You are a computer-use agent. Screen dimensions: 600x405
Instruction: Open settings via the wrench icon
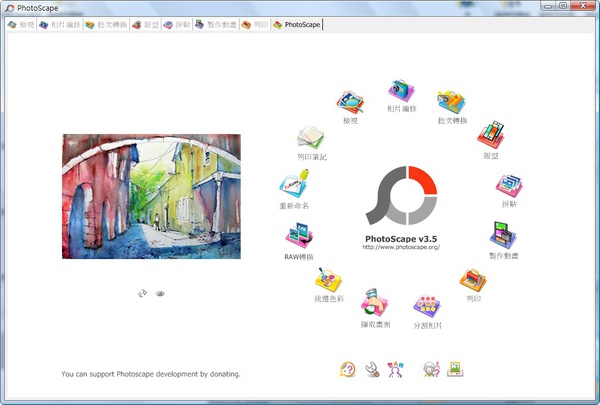pos(372,369)
